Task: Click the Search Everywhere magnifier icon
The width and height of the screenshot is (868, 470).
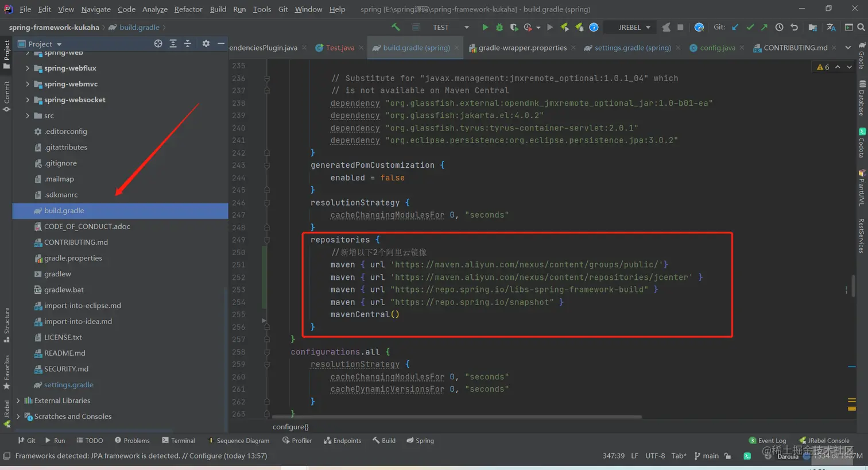Action: [x=861, y=27]
